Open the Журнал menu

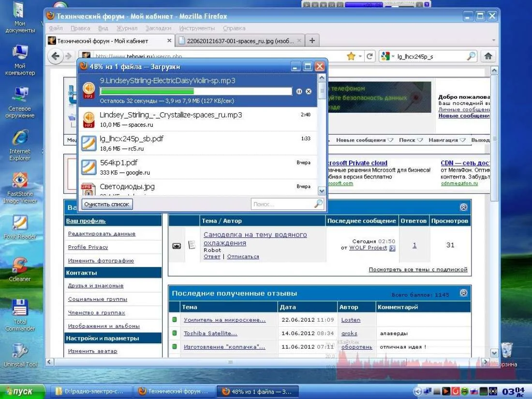coord(127,28)
